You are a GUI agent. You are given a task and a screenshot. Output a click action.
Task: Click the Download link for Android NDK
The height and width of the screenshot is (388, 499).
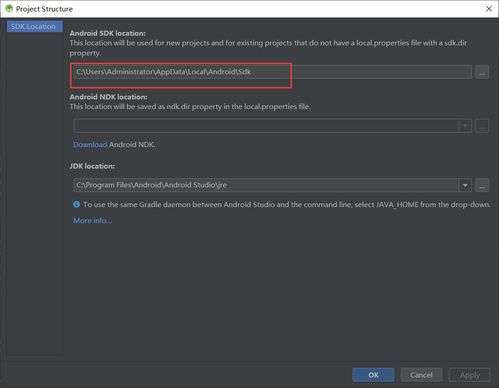[x=90, y=145]
